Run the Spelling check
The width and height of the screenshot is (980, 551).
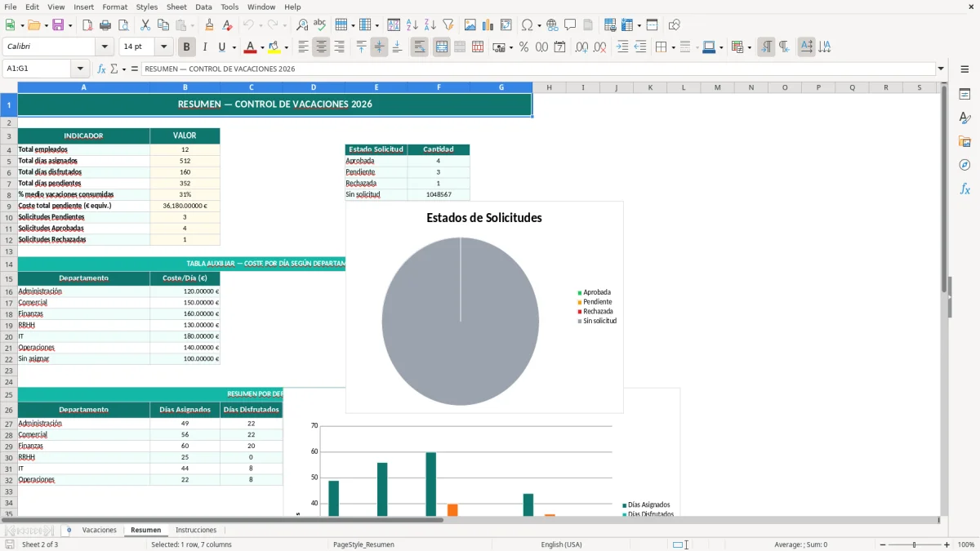point(320,25)
